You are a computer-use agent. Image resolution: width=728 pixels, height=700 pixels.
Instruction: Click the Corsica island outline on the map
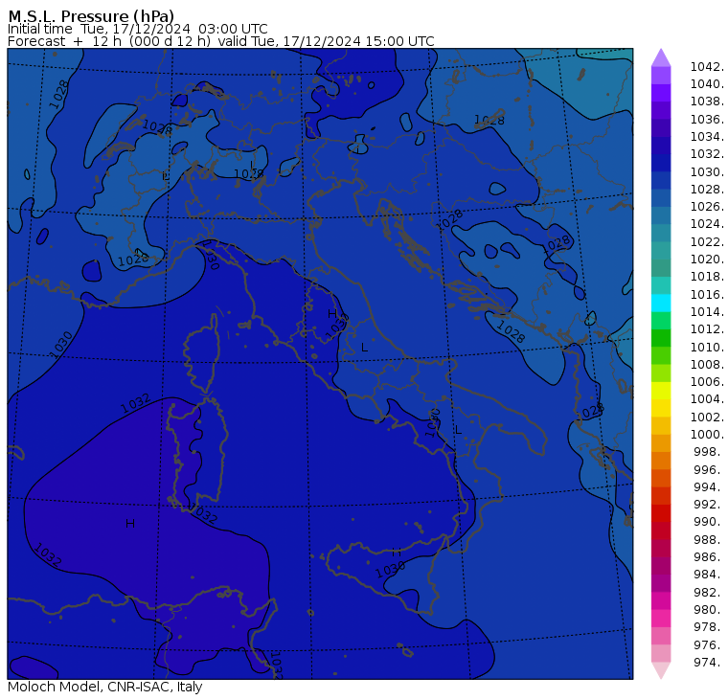click(x=202, y=352)
